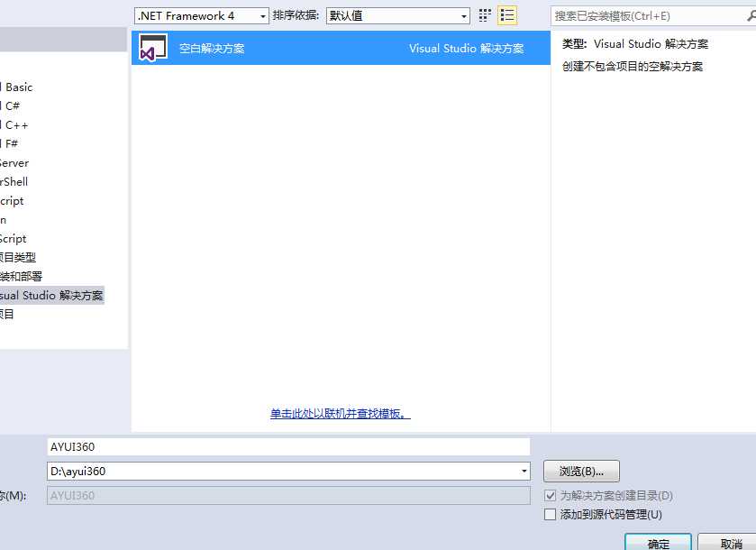Click the search magnifier icon
Screen dimensions: 756x550
pyautogui.click(x=751, y=16)
